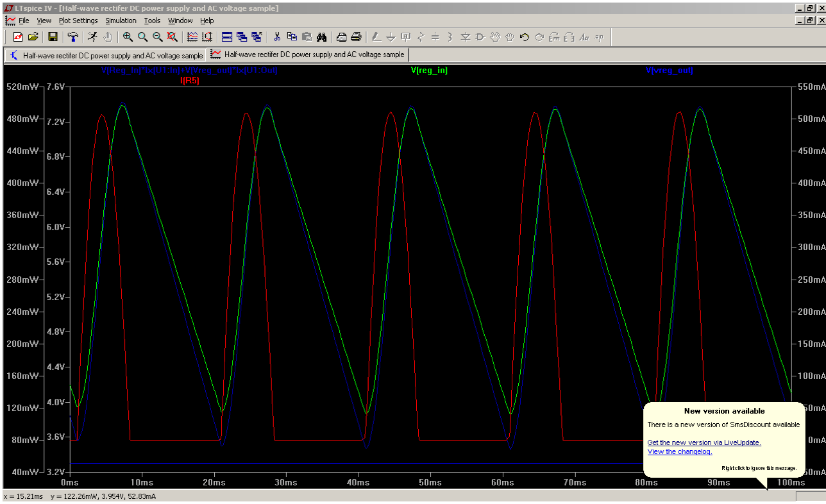Click the Run simulation icon
826x504 pixels.
pyautogui.click(x=93, y=37)
